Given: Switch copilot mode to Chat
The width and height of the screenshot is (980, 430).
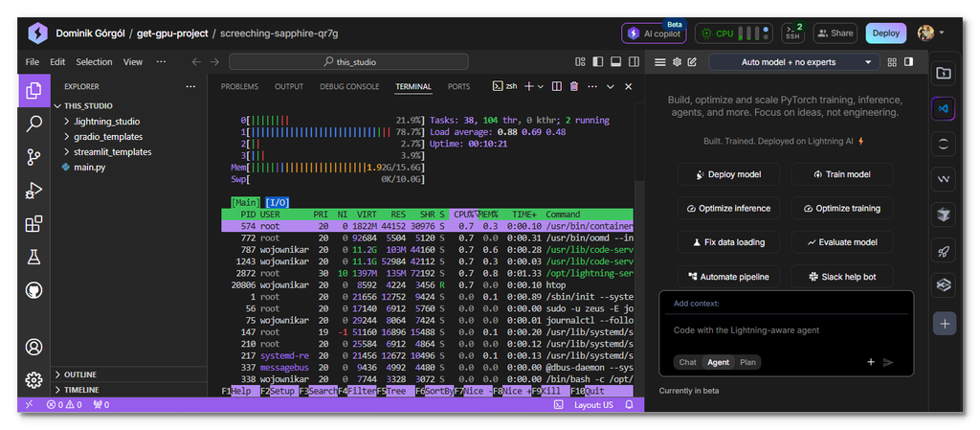Looking at the screenshot, I should pyautogui.click(x=687, y=362).
